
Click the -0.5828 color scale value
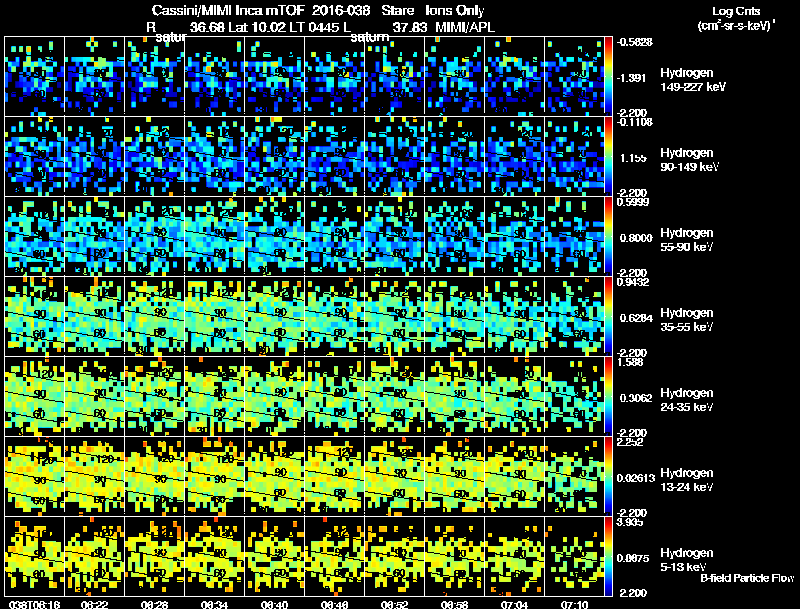(x=634, y=42)
